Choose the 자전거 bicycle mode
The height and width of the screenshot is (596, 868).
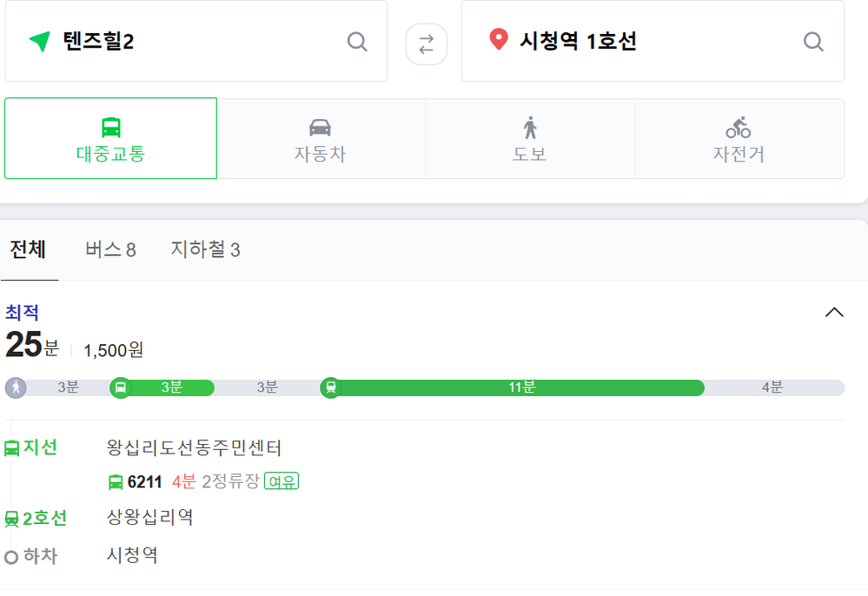coord(739,138)
